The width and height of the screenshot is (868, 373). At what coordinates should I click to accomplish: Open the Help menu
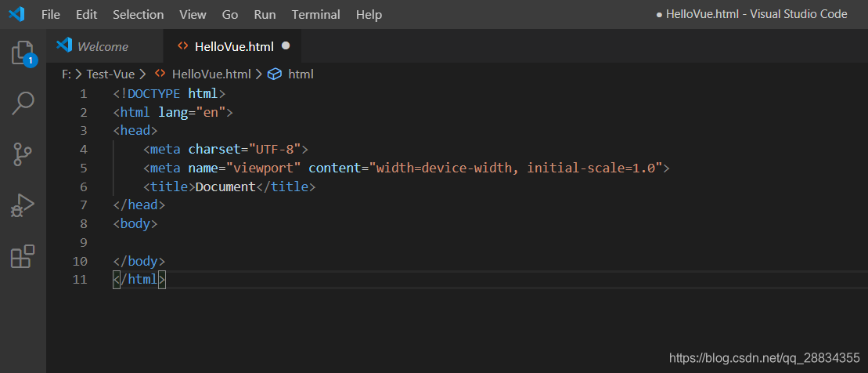(x=369, y=14)
